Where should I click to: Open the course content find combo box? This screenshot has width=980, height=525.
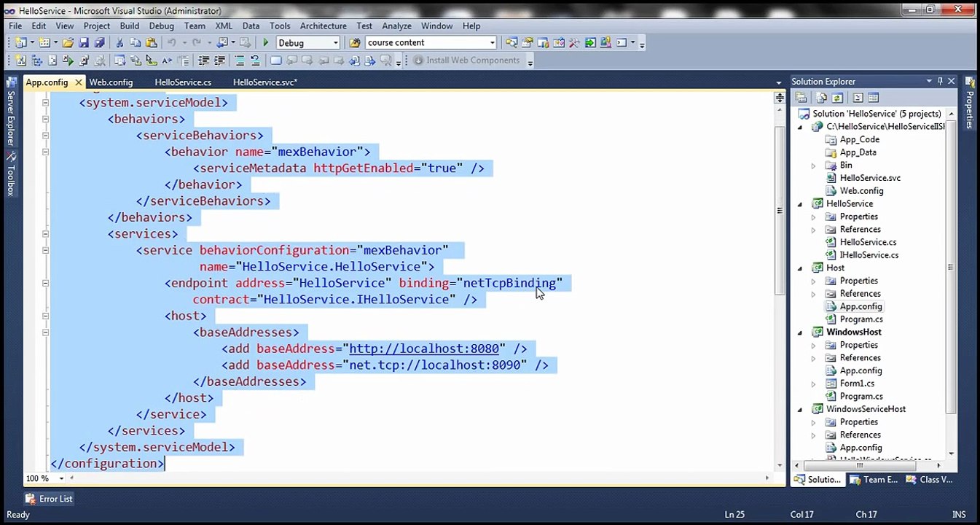431,43
